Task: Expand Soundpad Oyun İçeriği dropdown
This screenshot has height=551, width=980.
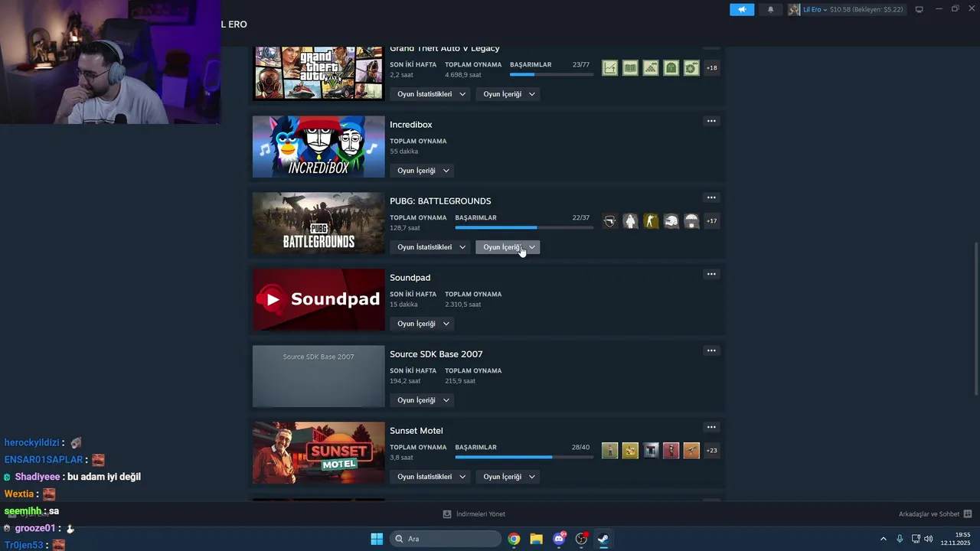Action: pos(422,324)
